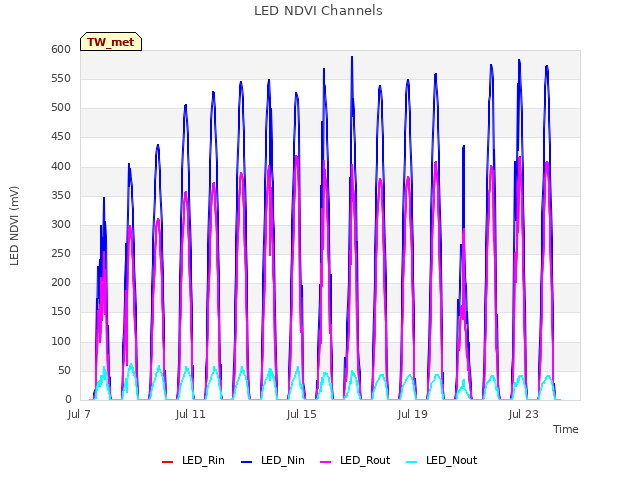Click the 50 y-axis tick label
The width and height of the screenshot is (640, 480).
click(64, 370)
